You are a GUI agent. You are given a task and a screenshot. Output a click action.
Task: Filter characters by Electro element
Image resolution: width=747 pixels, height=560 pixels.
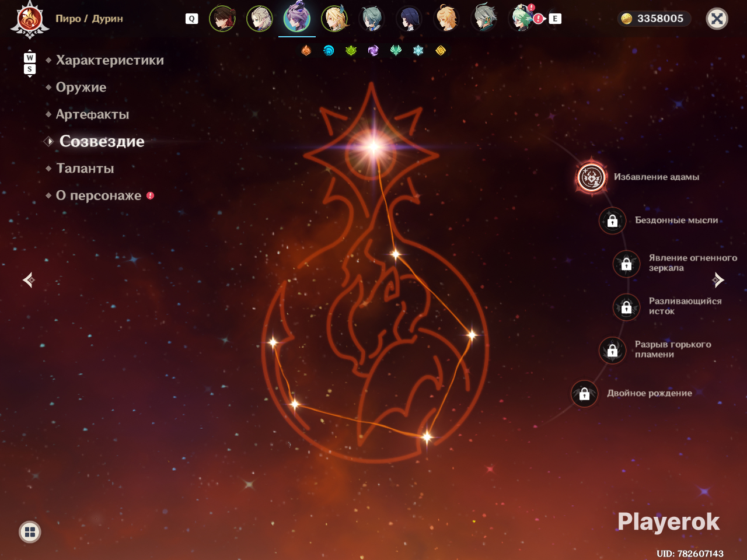point(373,51)
